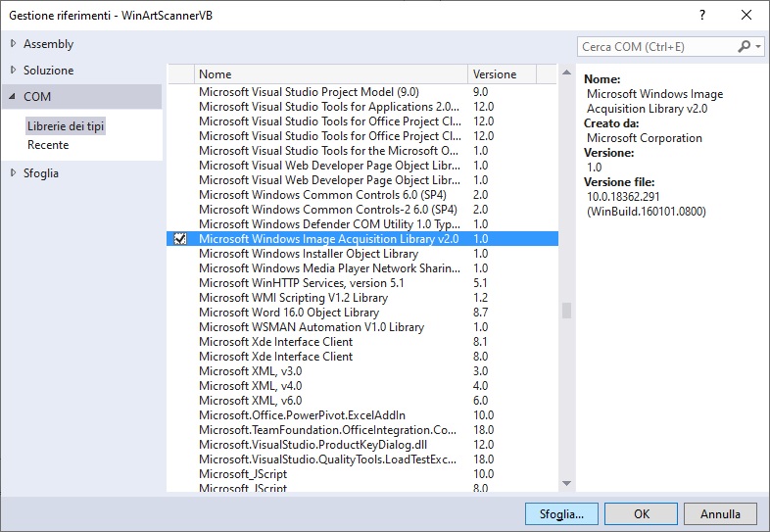Screen dimensions: 770x532
Task: Click the Soluzione label
Action: coord(49,71)
